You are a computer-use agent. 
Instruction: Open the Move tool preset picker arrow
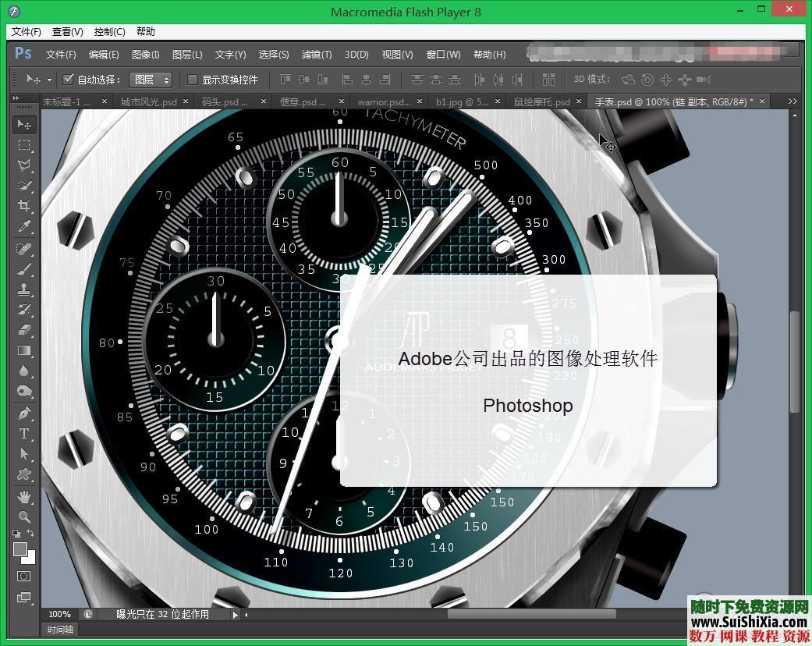pos(49,79)
